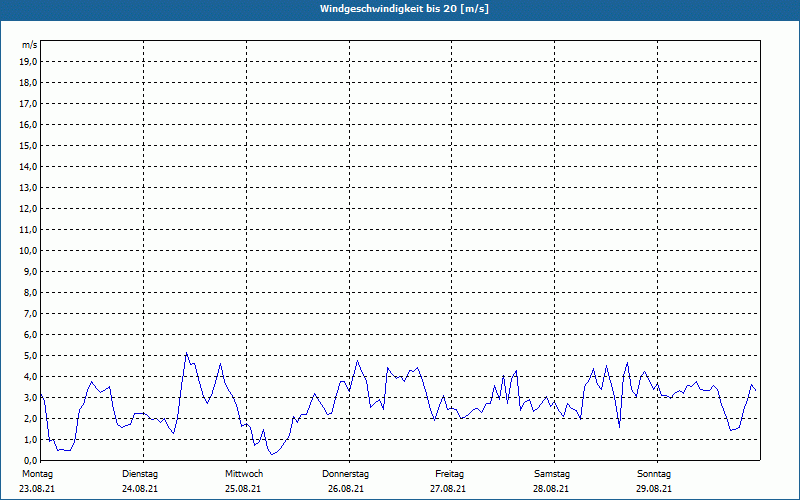Image resolution: width=800 pixels, height=500 pixels.
Task: Click the 'Sonntag' day label
Action: tap(654, 474)
